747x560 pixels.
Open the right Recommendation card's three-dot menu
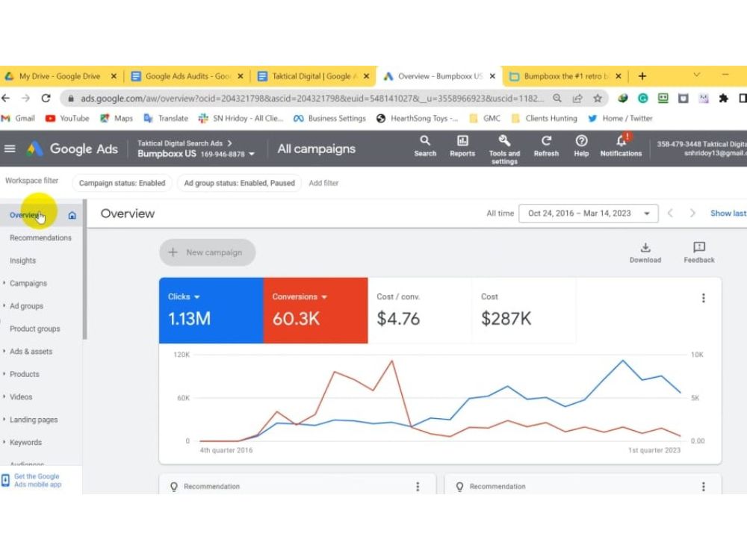[x=703, y=486]
